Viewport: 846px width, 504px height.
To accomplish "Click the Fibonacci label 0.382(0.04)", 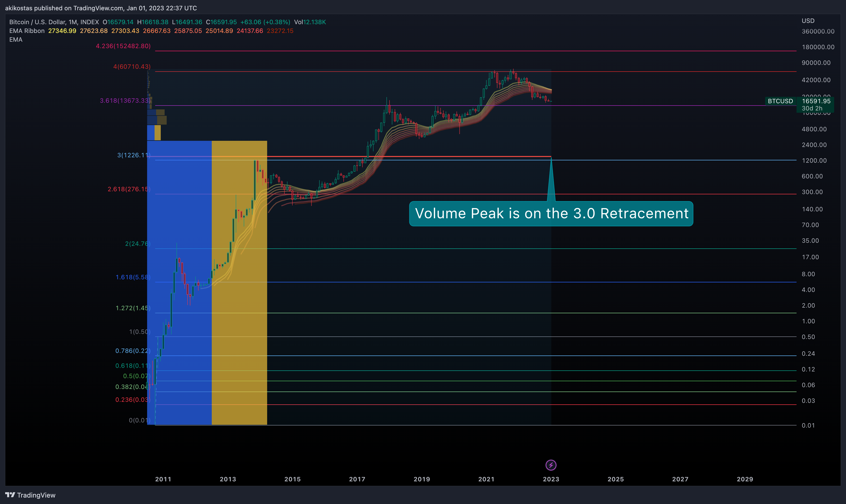I will (133, 387).
